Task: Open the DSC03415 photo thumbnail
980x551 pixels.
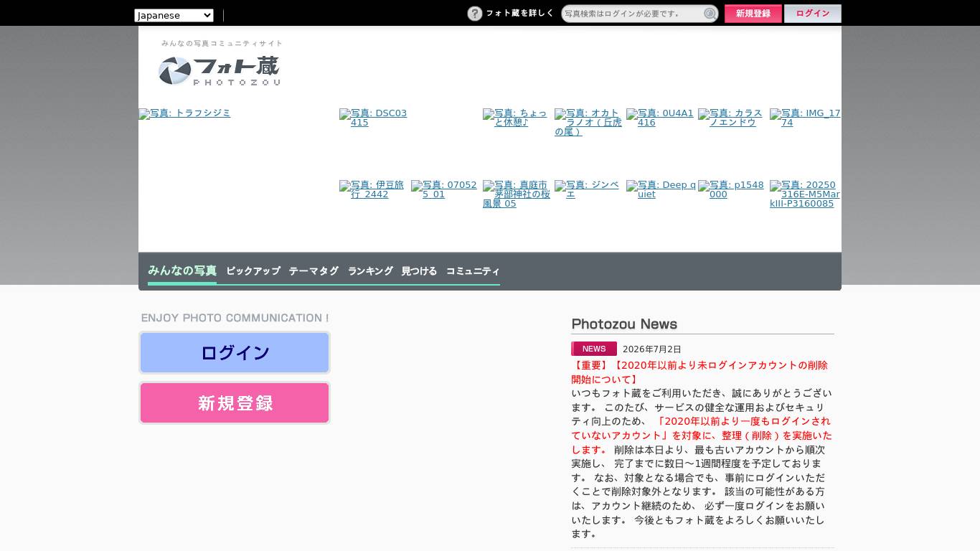Action: [x=373, y=118]
